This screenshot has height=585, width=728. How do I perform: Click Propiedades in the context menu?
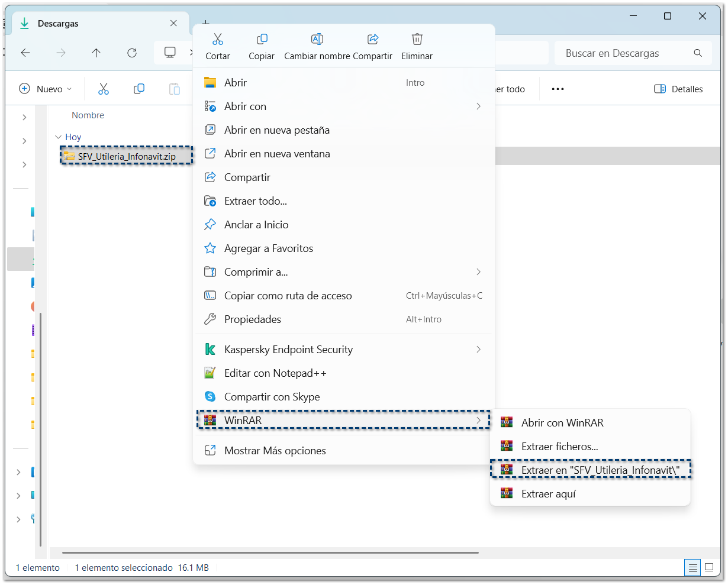tap(253, 319)
